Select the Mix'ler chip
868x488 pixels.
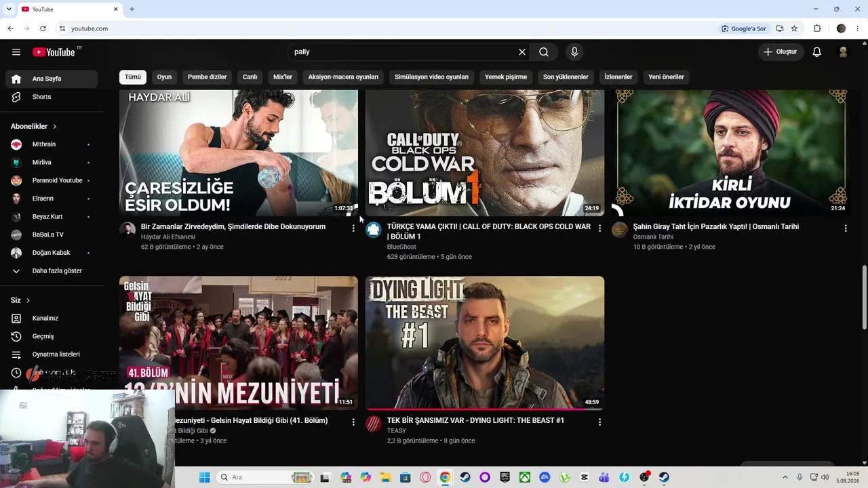pos(283,77)
